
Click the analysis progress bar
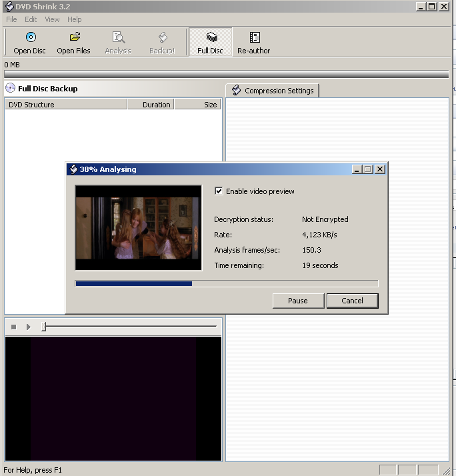tap(227, 283)
